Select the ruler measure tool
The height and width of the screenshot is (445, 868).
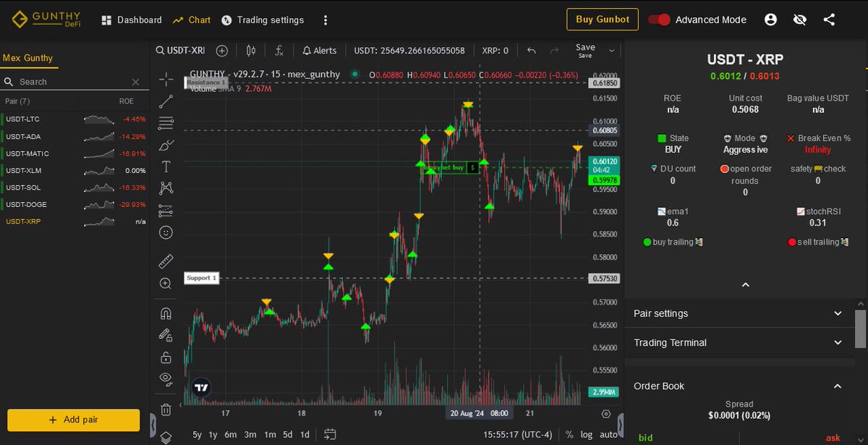pos(166,261)
